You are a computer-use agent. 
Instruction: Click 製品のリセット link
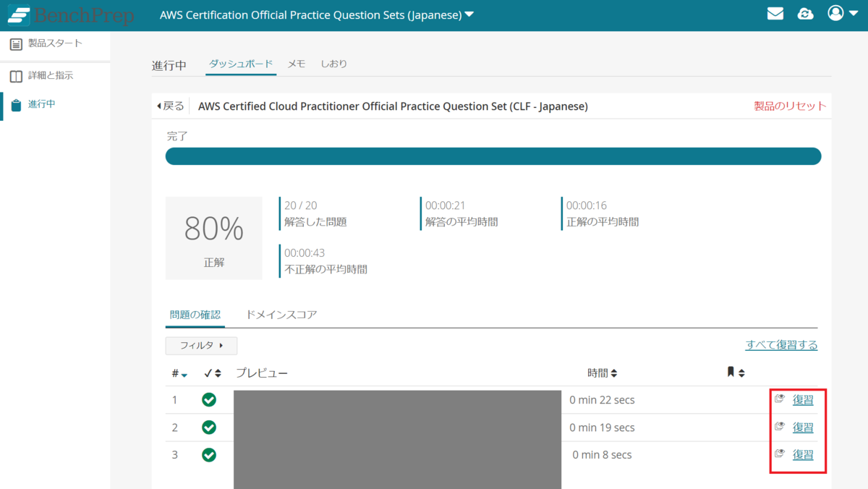[x=790, y=106]
